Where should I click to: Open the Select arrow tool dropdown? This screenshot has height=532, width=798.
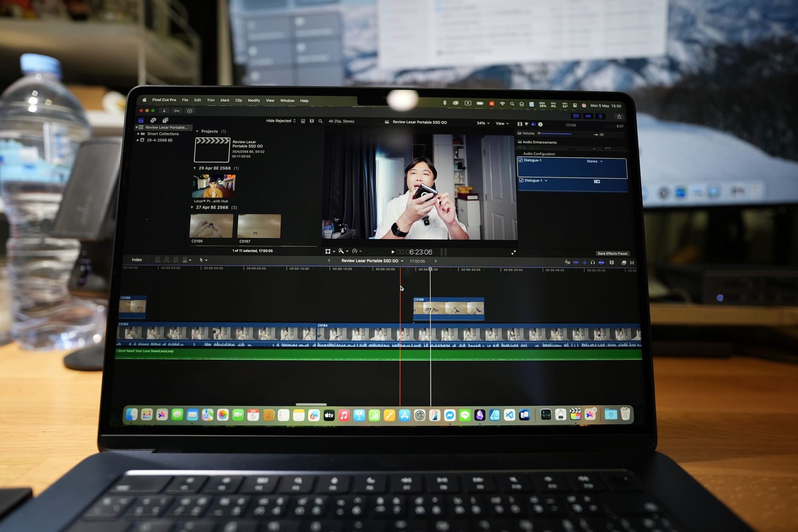click(x=203, y=260)
